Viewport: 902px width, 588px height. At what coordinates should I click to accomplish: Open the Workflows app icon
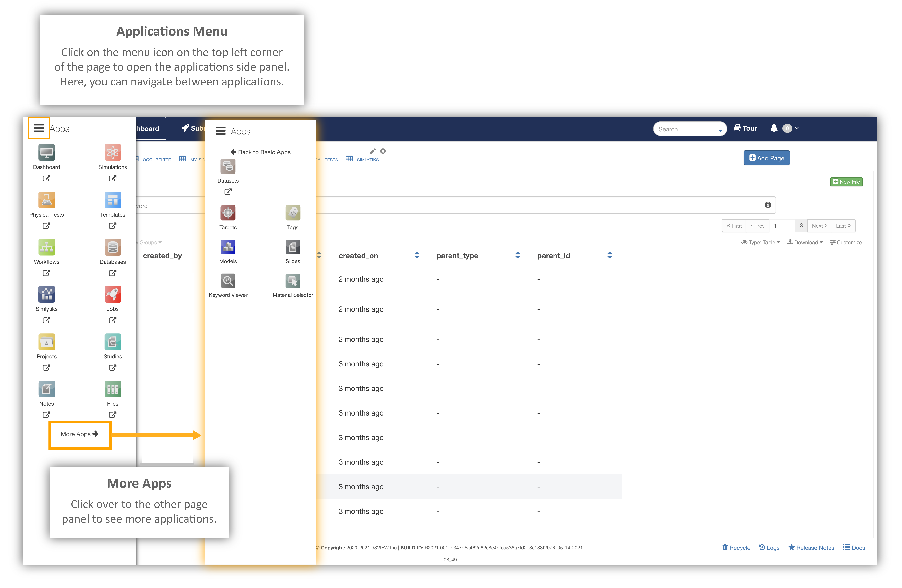[47, 247]
